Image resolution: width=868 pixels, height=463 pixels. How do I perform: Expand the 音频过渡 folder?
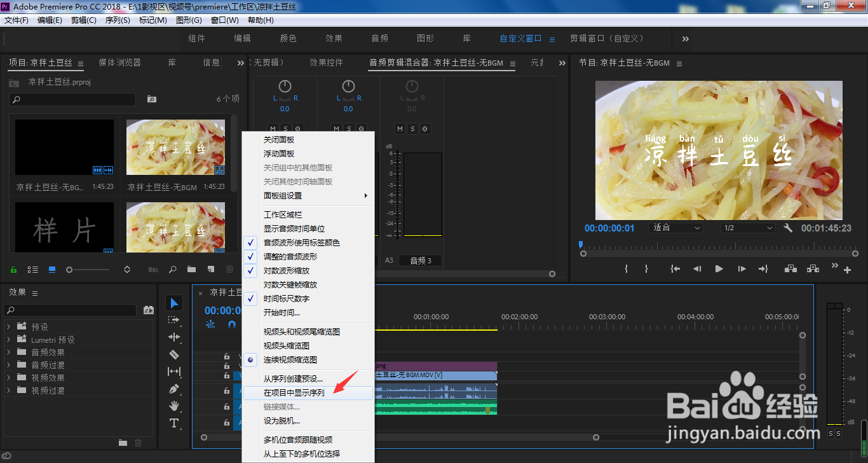point(8,365)
